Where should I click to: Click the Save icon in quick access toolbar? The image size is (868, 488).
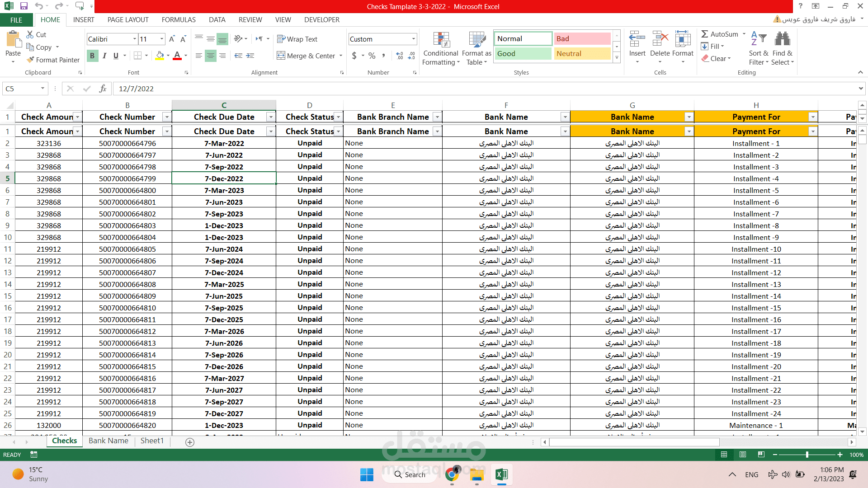[24, 6]
